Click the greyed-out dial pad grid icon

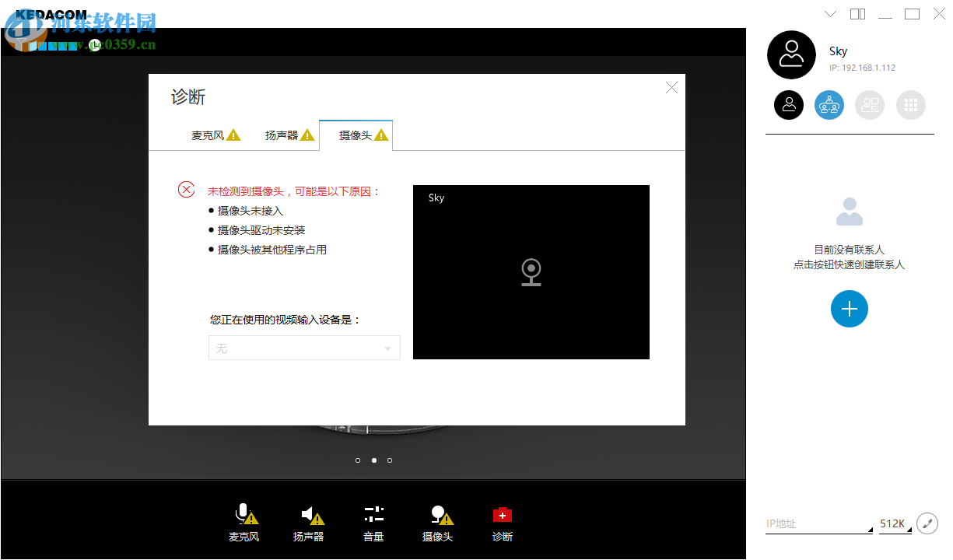(x=911, y=104)
